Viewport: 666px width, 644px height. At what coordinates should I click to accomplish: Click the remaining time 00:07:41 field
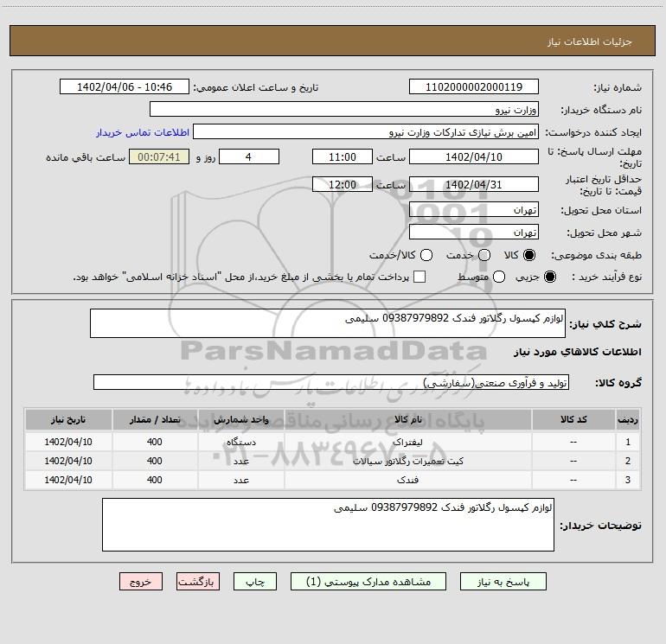pos(159,157)
